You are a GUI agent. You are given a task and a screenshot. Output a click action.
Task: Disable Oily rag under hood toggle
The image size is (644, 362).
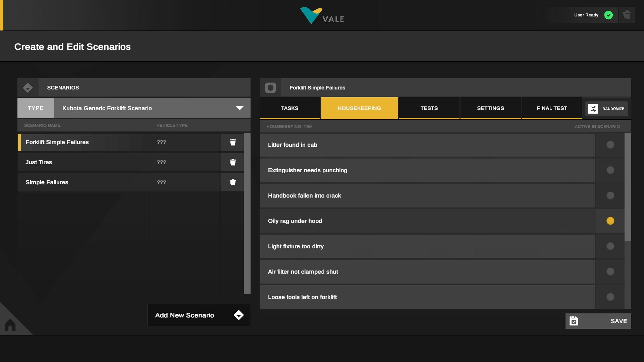click(x=610, y=221)
